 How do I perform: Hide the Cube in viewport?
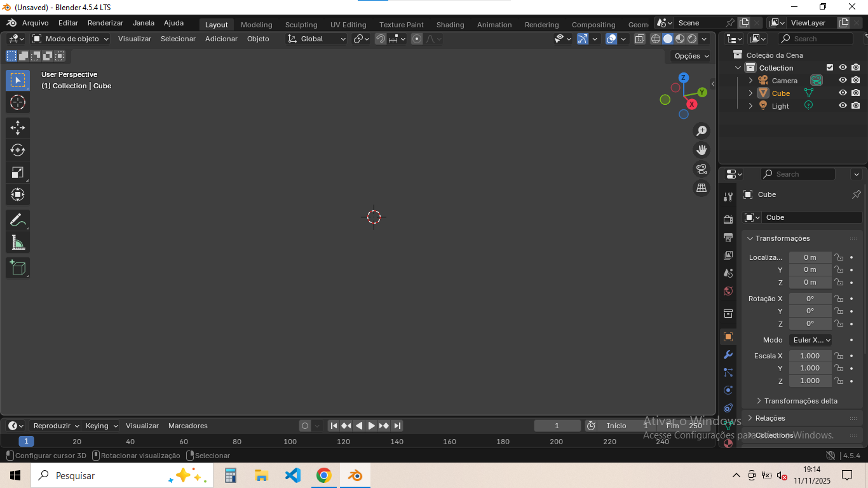pyautogui.click(x=843, y=93)
